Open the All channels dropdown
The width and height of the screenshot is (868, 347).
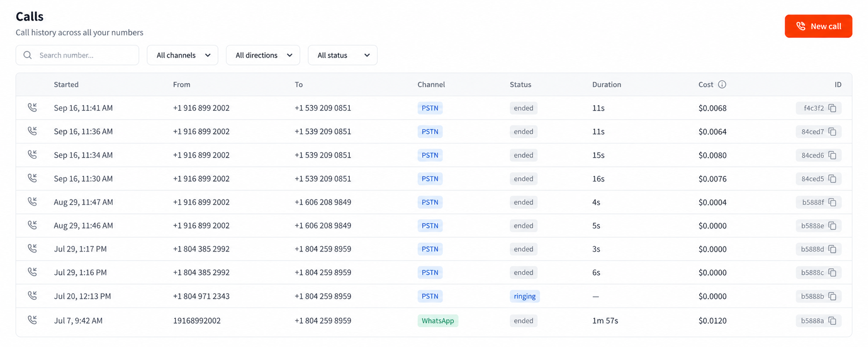(x=183, y=55)
